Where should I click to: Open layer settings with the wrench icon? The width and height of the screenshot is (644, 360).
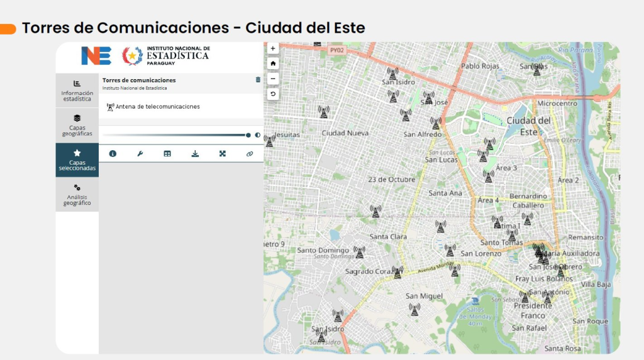tap(140, 153)
